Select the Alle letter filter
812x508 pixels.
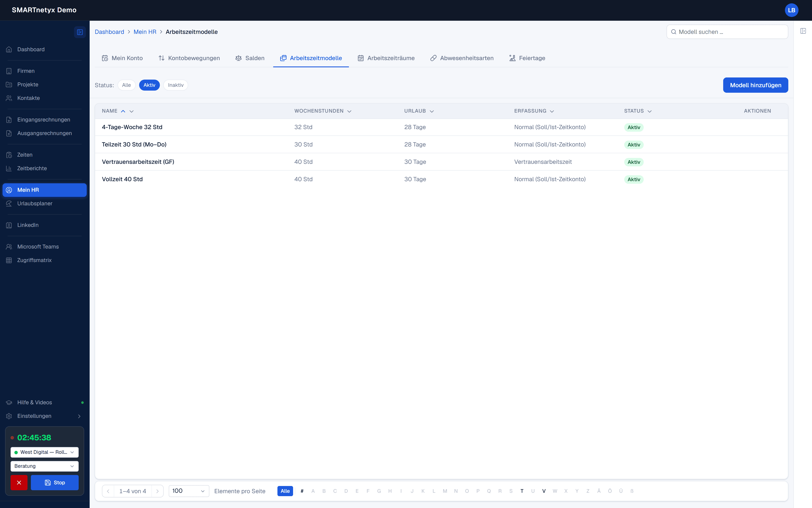click(285, 491)
